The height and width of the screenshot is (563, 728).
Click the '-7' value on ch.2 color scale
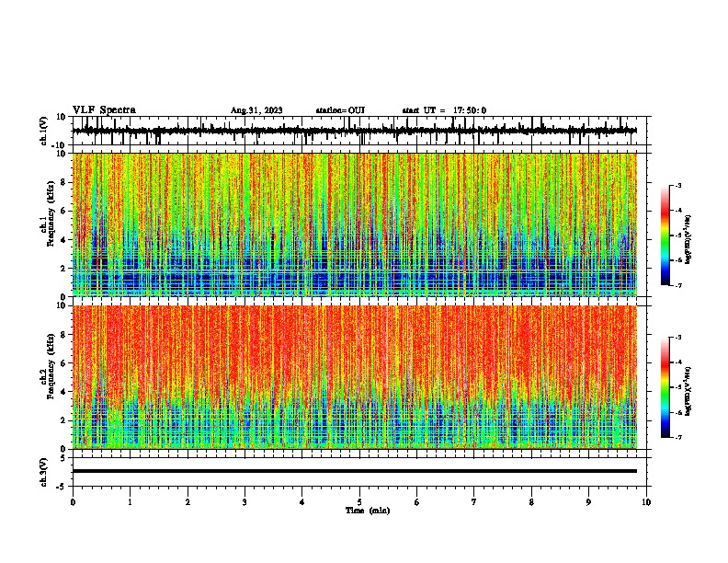[x=677, y=438]
